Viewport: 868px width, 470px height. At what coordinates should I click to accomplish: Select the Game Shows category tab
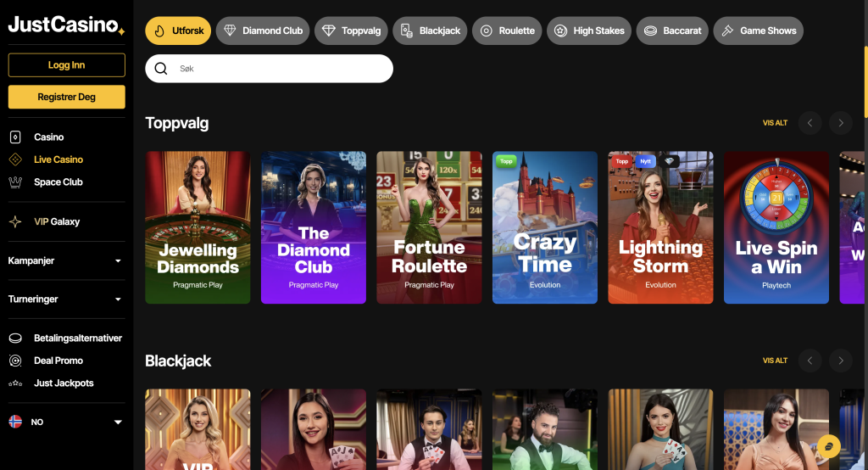click(759, 31)
